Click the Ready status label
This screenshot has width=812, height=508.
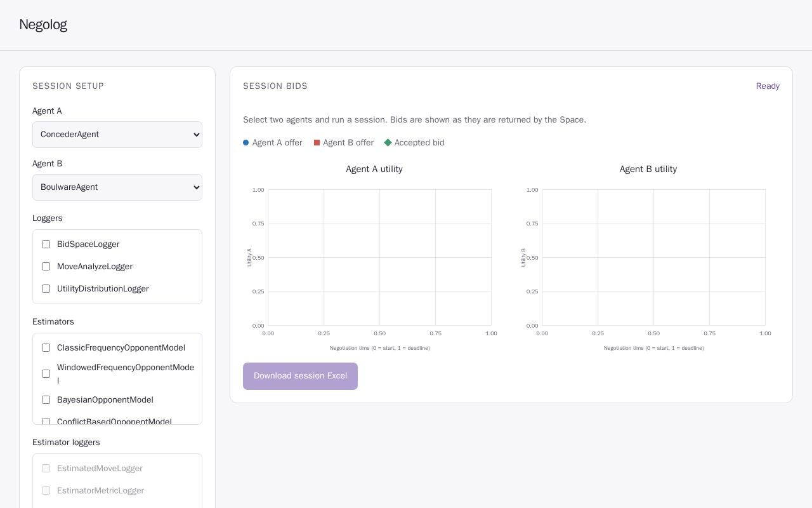tap(768, 86)
